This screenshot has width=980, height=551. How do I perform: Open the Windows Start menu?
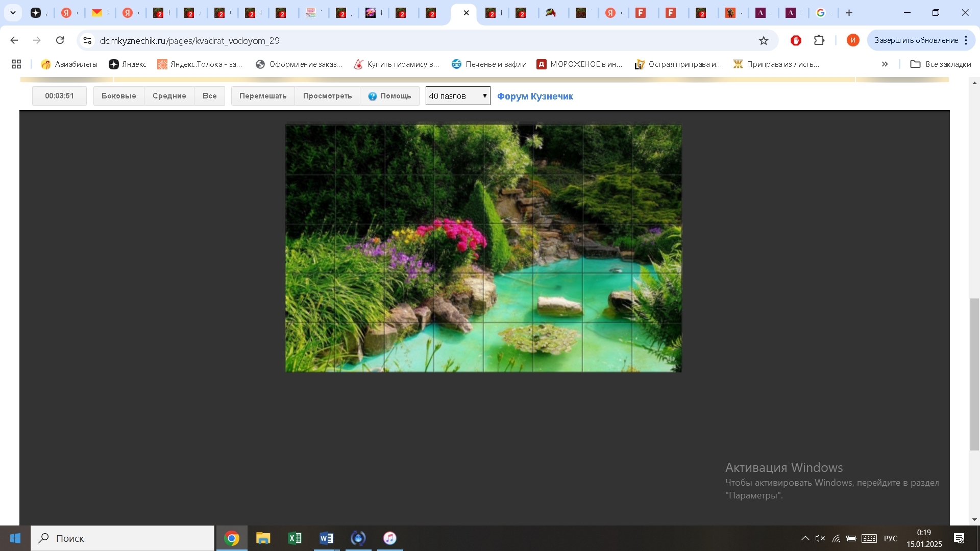[15, 538]
